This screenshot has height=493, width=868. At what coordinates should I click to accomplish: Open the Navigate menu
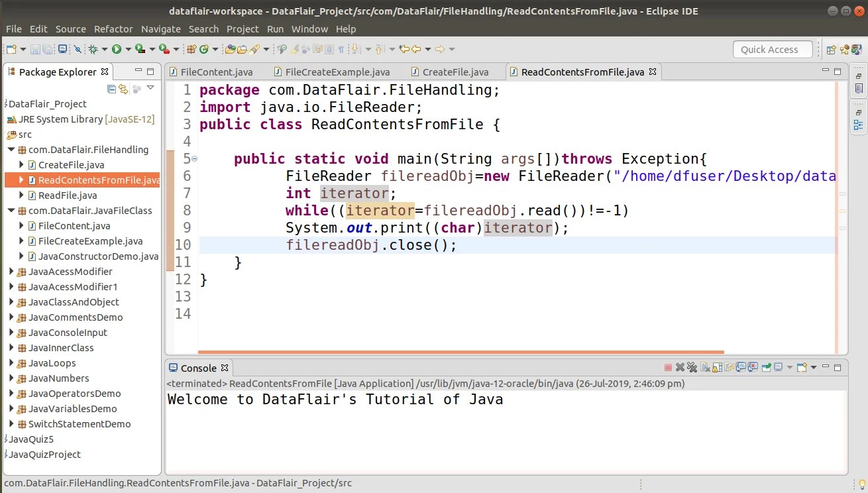coord(161,29)
